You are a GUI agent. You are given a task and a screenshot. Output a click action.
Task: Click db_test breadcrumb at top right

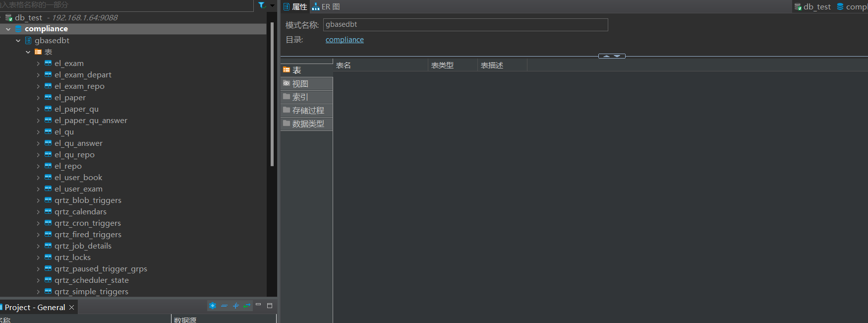[x=813, y=7]
